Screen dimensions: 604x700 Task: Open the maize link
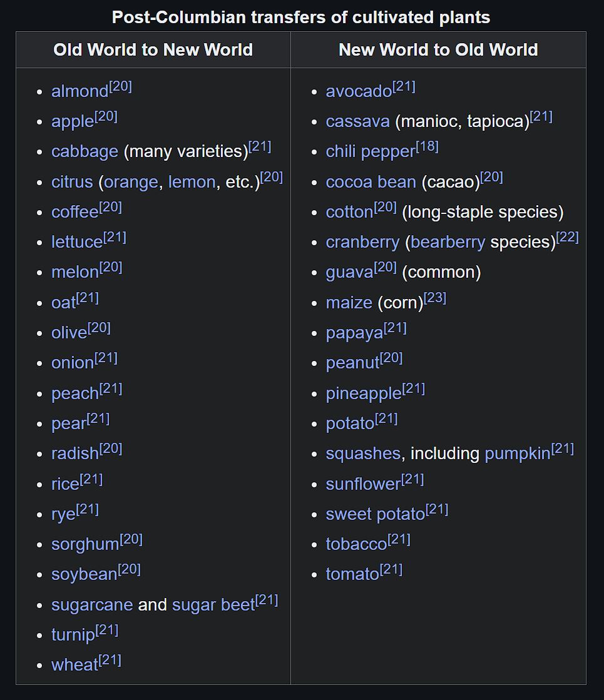tap(349, 303)
